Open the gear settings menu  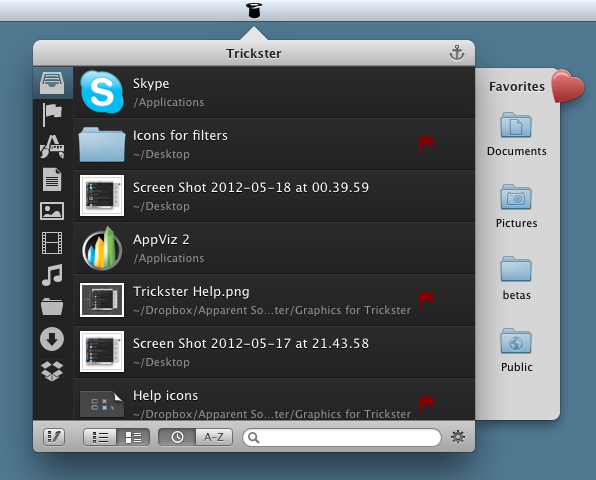pos(458,437)
